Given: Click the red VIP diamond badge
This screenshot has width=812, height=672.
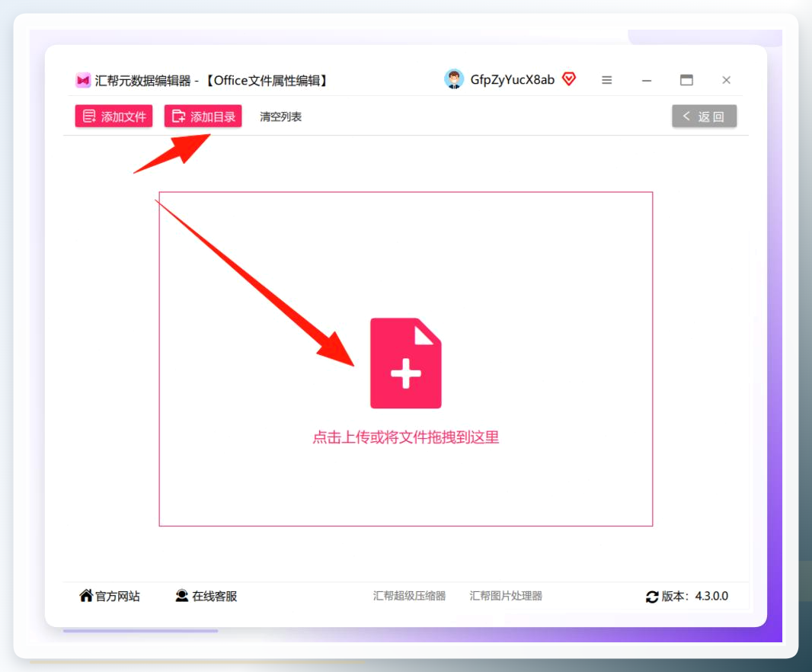Looking at the screenshot, I should pos(568,79).
